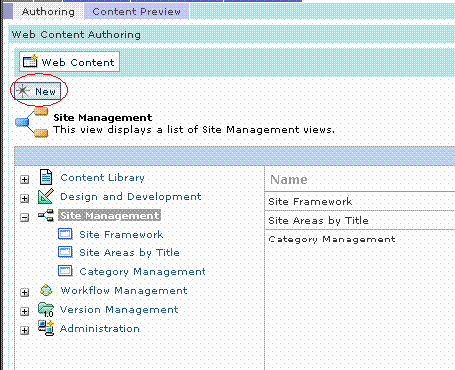The width and height of the screenshot is (455, 370).
Task: Click the Administration computer icon
Action: [x=46, y=328]
